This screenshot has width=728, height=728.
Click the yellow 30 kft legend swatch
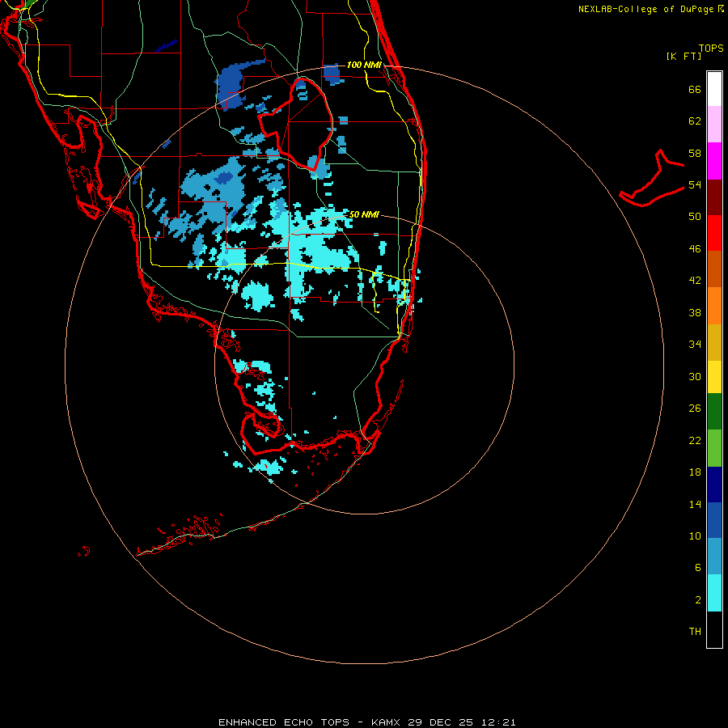(714, 377)
